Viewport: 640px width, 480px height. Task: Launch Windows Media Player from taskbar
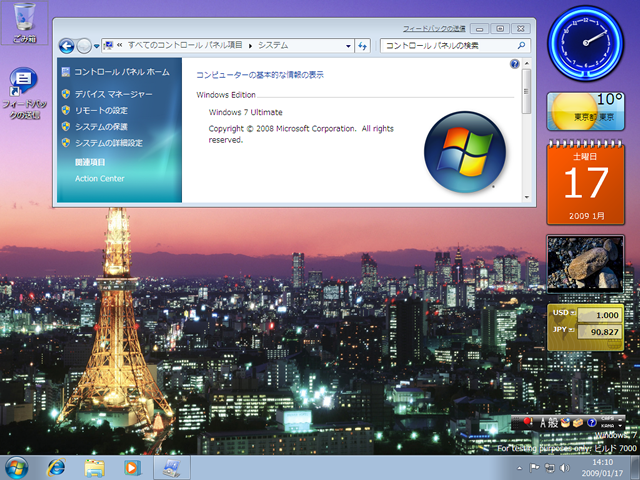point(131,467)
